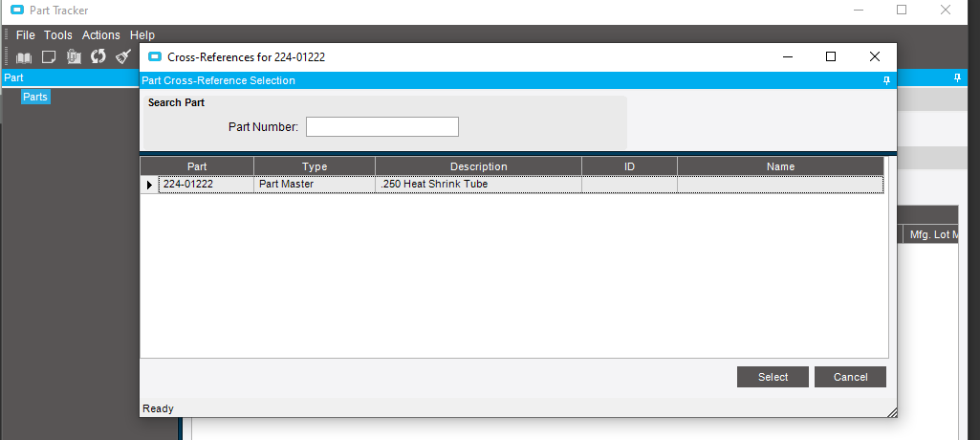The height and width of the screenshot is (440, 980).
Task: Sort by the ID column header
Action: click(x=629, y=166)
